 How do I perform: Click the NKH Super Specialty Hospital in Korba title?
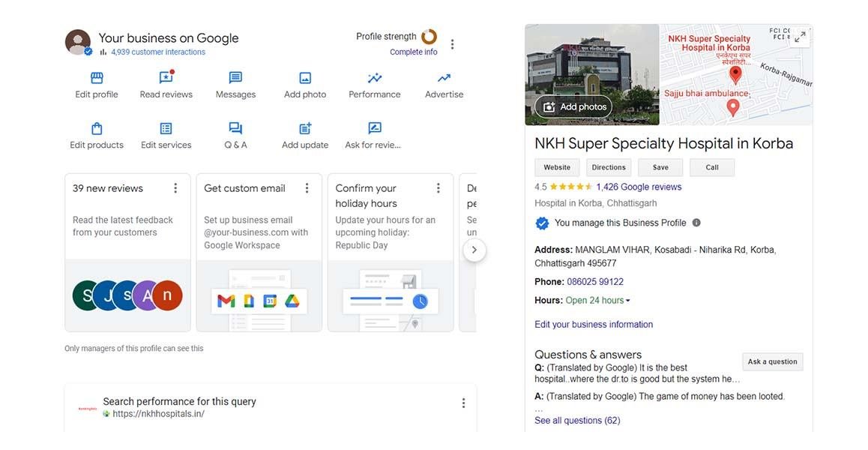663,143
